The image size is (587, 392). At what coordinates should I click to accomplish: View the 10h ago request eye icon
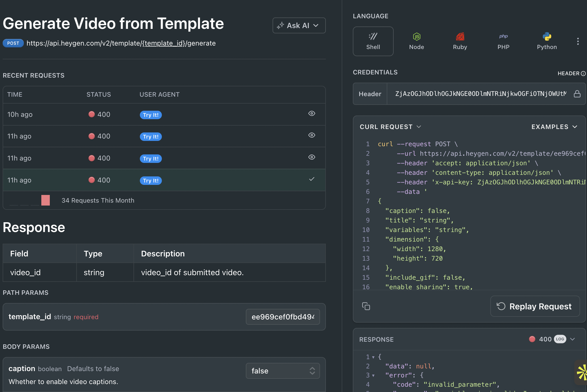pos(312,114)
